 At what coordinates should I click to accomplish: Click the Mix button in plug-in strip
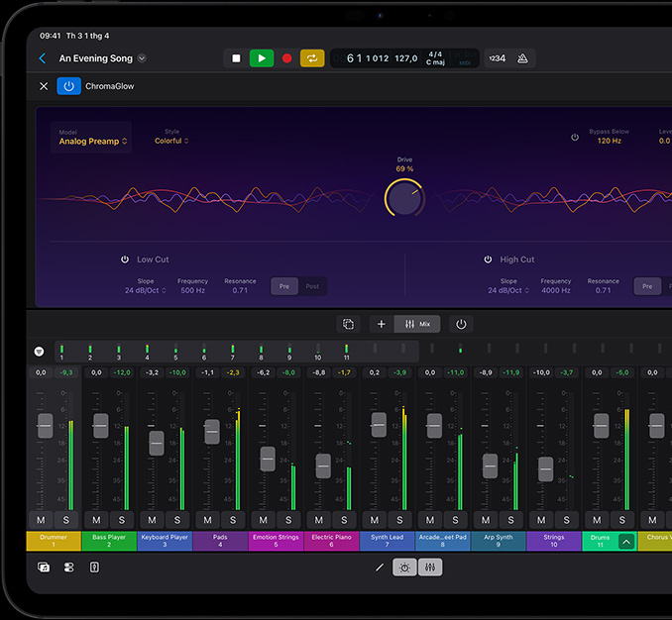(418, 324)
